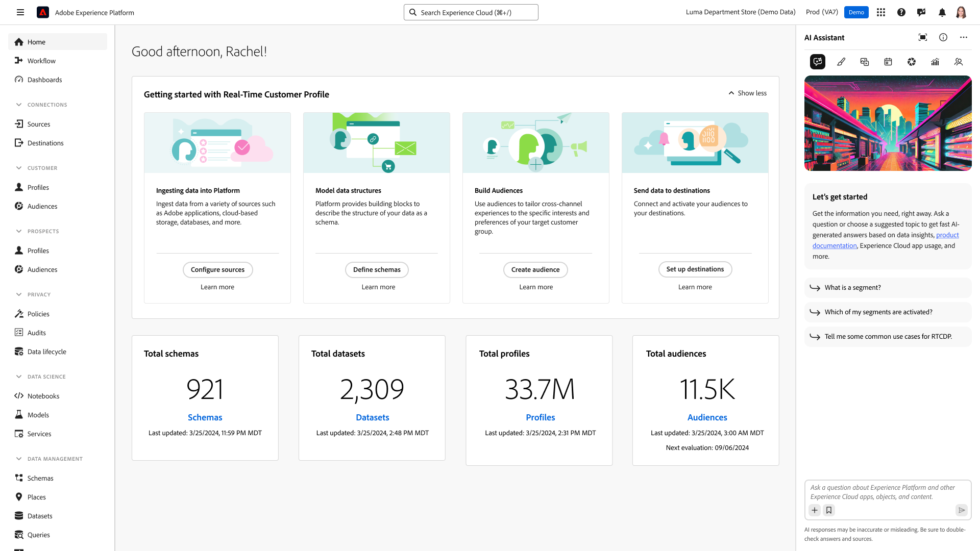
Task: Click the bookmark icon in chat input
Action: (829, 510)
